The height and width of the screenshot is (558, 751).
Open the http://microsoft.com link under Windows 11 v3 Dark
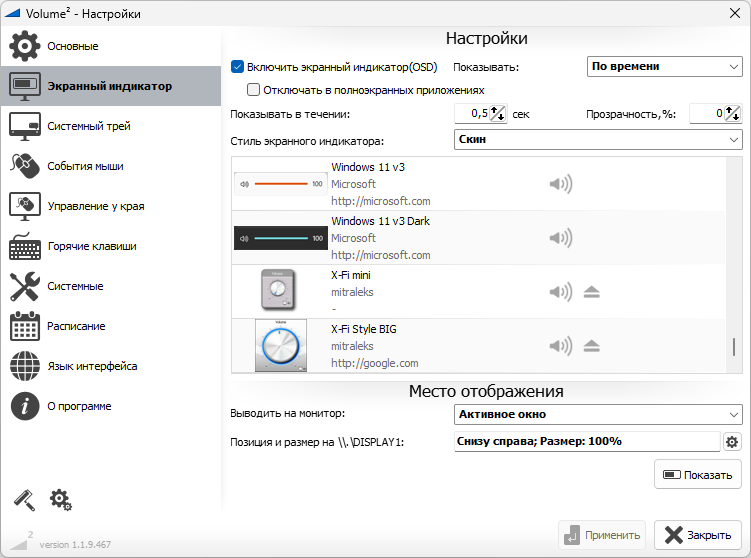tap(381, 255)
